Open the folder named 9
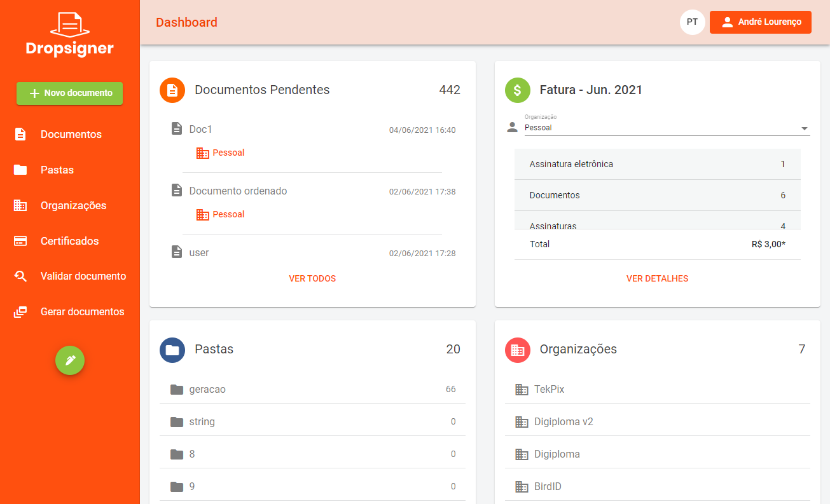The image size is (830, 504). coord(312,487)
